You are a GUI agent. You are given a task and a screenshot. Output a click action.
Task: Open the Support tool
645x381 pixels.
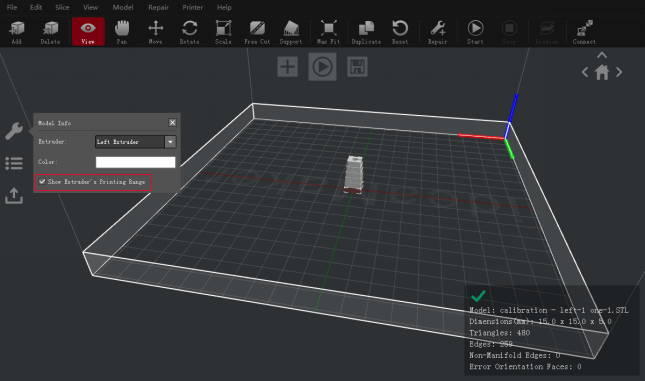click(x=291, y=32)
